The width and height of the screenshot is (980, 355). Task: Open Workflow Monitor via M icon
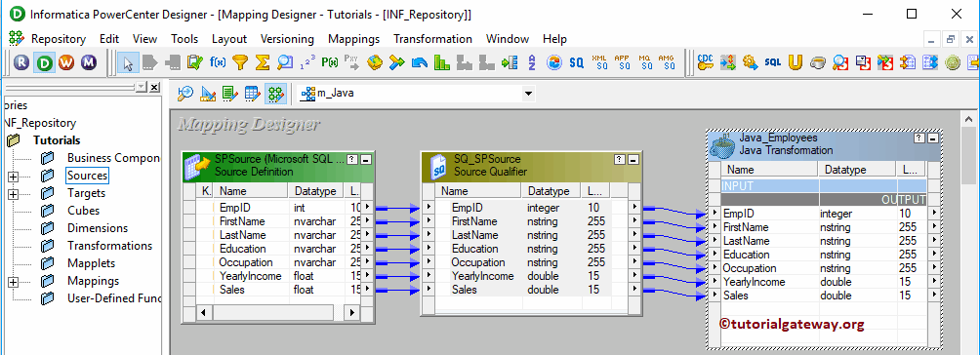[x=89, y=62]
